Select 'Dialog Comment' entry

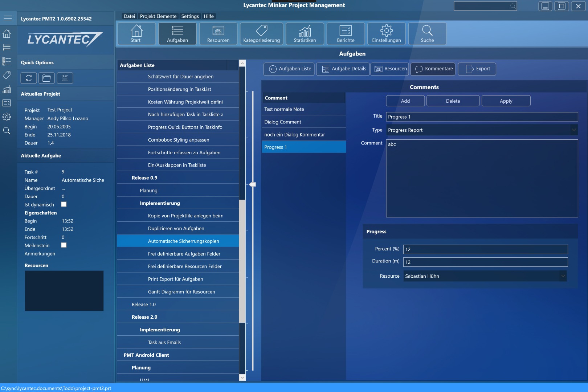[x=304, y=122]
